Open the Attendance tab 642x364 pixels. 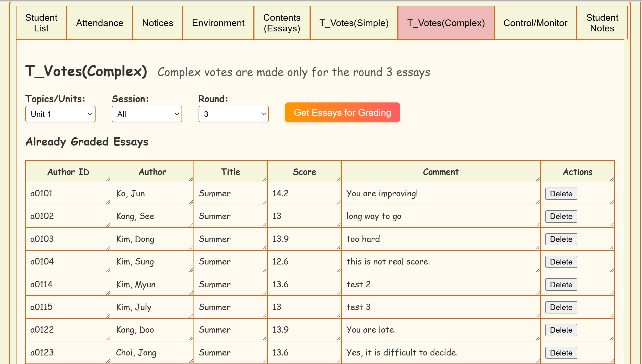[x=100, y=23]
